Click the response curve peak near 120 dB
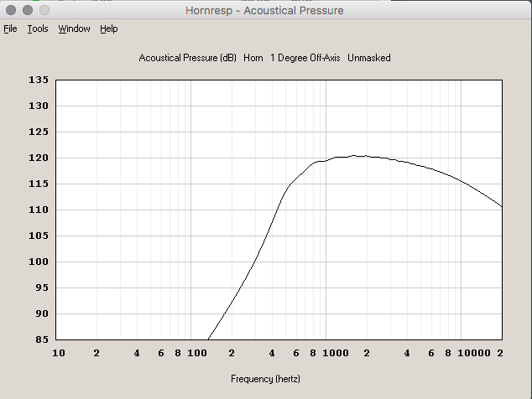532x399 pixels. (355, 156)
